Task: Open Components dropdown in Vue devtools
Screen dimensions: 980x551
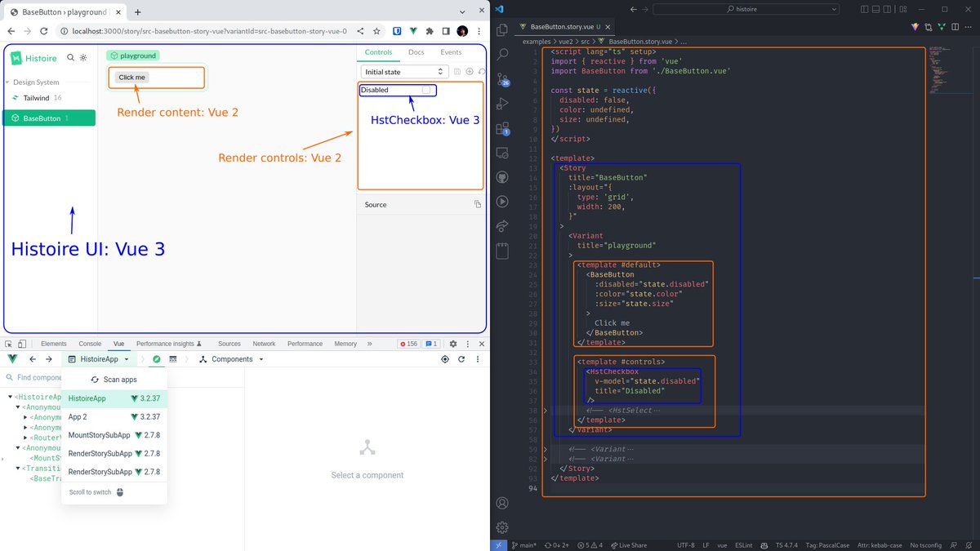Action: [232, 359]
